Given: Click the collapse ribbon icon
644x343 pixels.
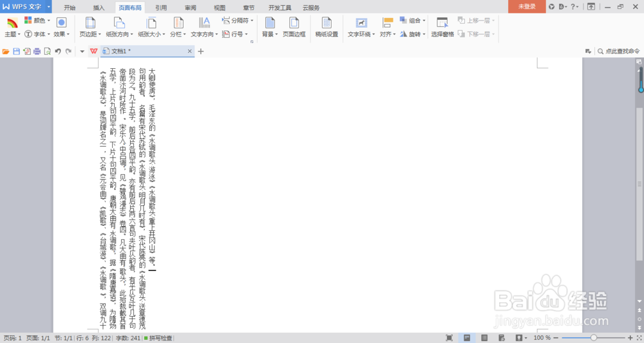Looking at the screenshot, I should (591, 6).
